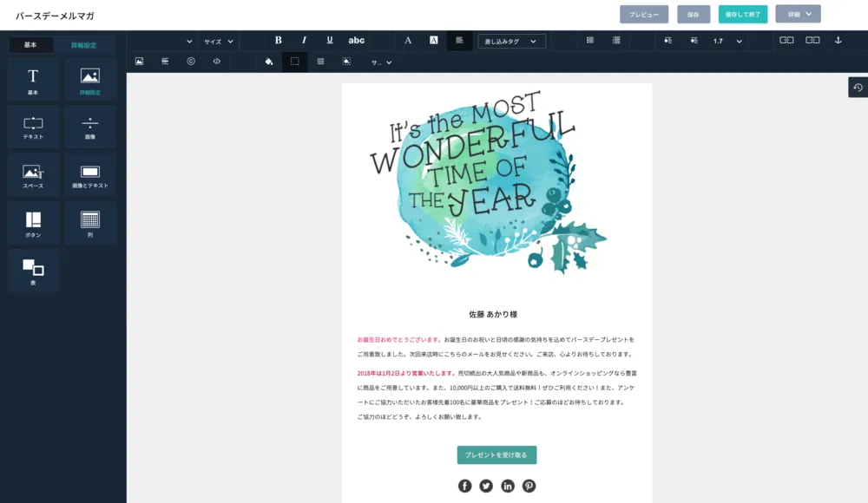Switch to the 詳細設定 tab
868x503 pixels.
(x=83, y=44)
